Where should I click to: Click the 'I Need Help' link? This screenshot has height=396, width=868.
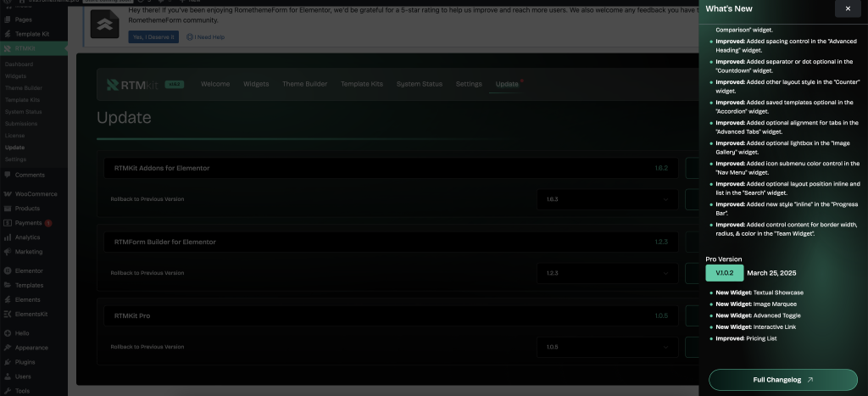point(205,37)
